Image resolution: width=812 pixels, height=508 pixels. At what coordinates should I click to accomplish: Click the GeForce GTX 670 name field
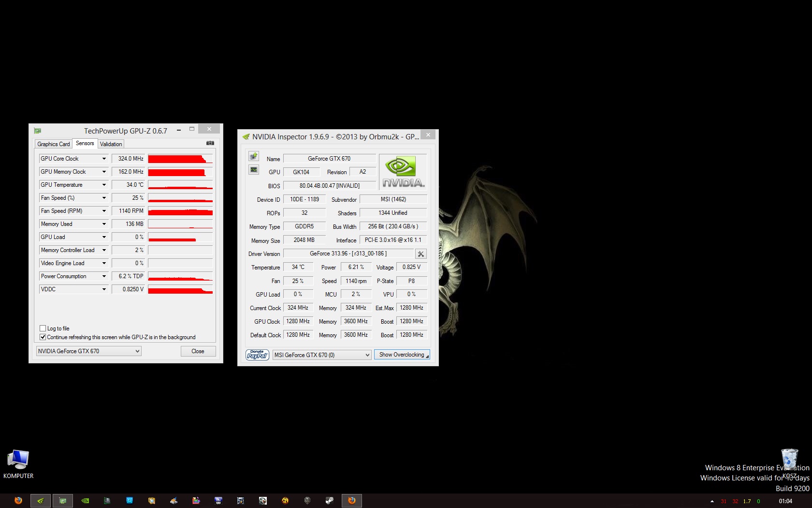(329, 159)
